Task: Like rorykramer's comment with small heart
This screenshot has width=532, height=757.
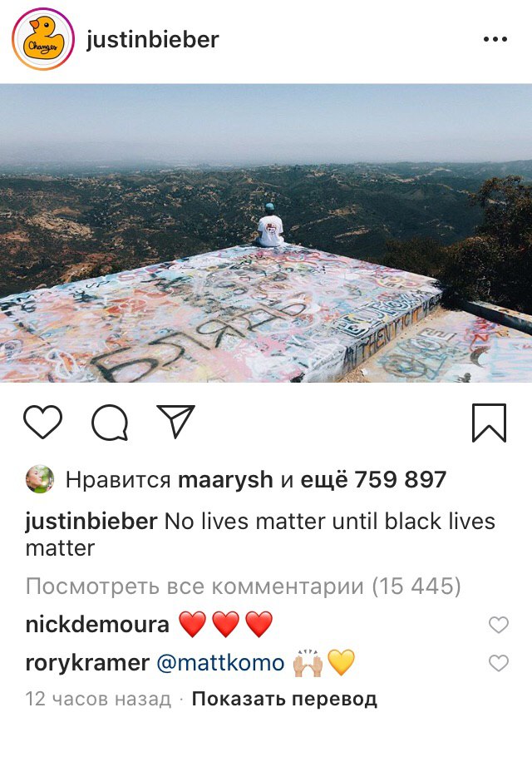Action: [x=499, y=663]
